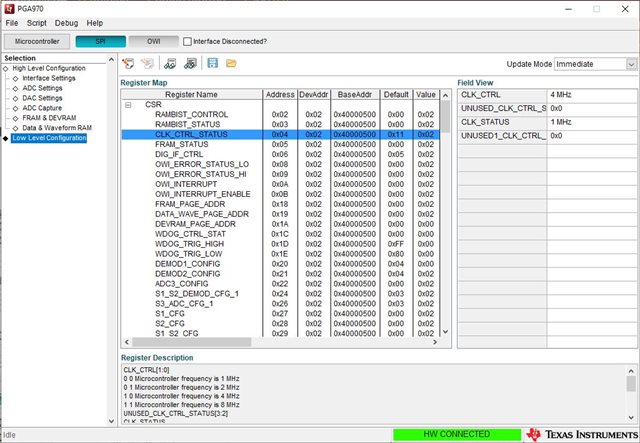The image size is (640, 443).
Task: Open the Script menu
Action: tap(37, 23)
